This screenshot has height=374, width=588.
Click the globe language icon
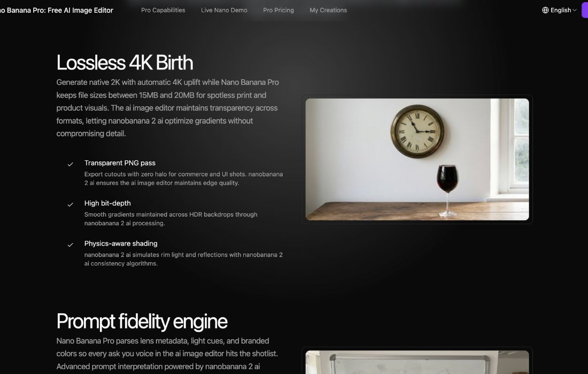pyautogui.click(x=545, y=10)
